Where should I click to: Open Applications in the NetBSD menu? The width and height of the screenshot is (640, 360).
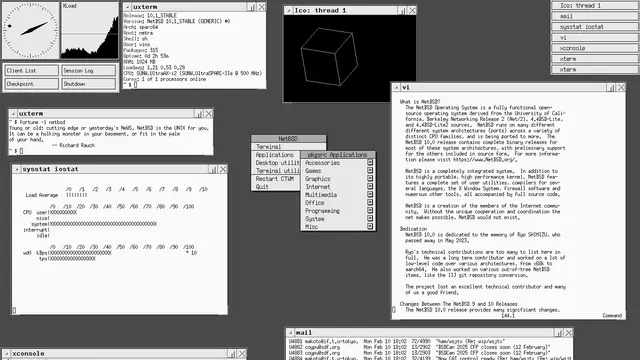[276, 155]
